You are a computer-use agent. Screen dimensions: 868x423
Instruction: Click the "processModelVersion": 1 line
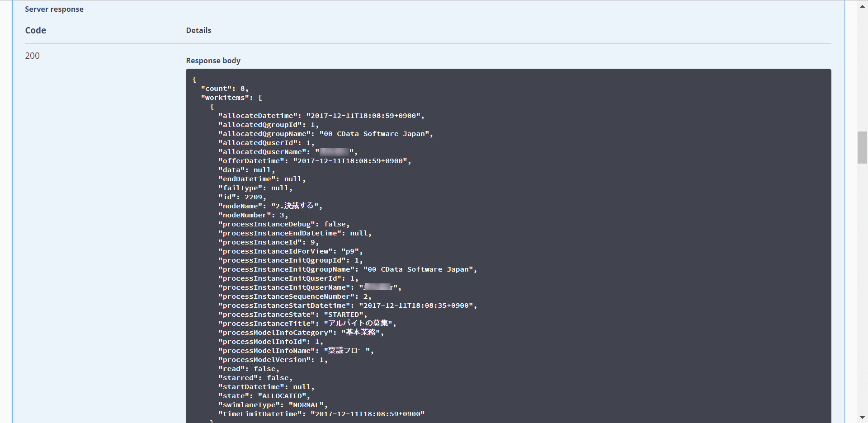(x=273, y=360)
